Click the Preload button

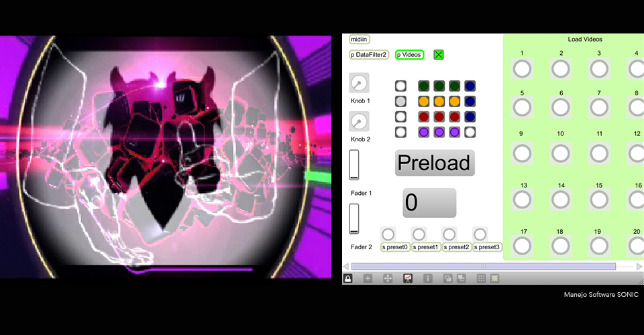(x=435, y=163)
